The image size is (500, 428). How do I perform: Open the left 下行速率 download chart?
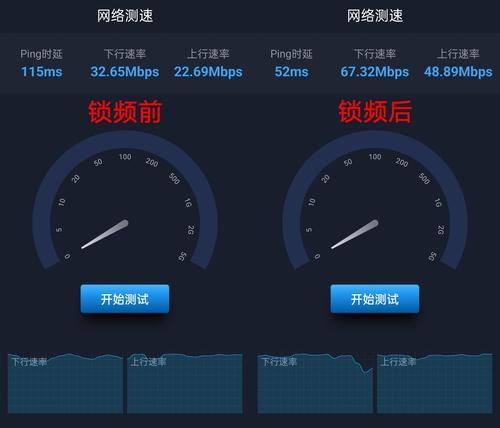pyautogui.click(x=65, y=383)
